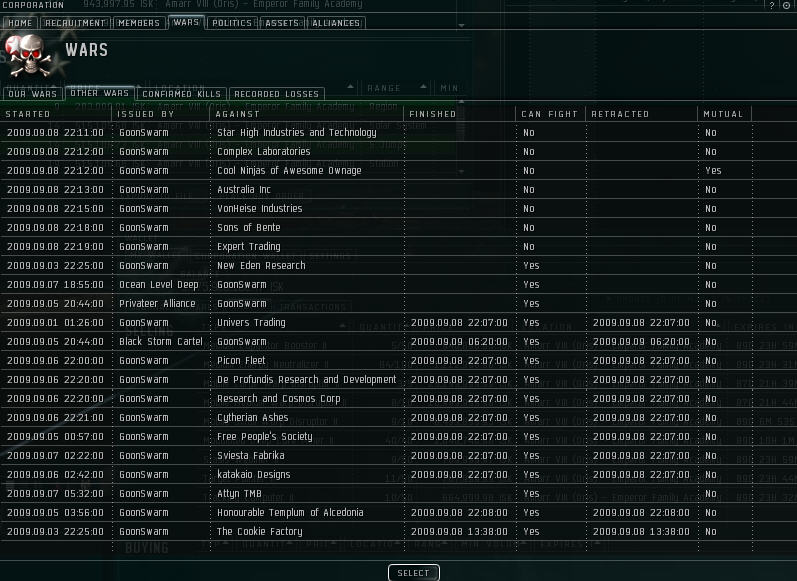797x581 pixels.
Task: Sort wars by Started column
Action: pyautogui.click(x=55, y=114)
